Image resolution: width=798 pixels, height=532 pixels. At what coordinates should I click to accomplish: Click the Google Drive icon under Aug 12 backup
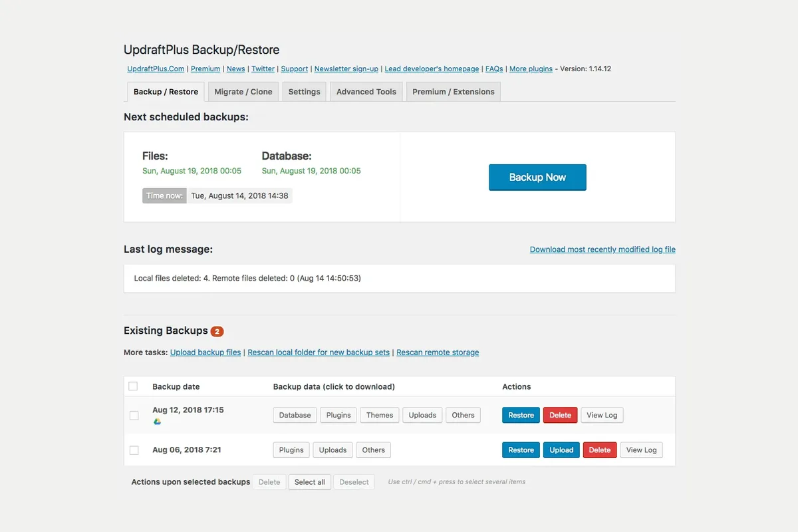tap(157, 422)
